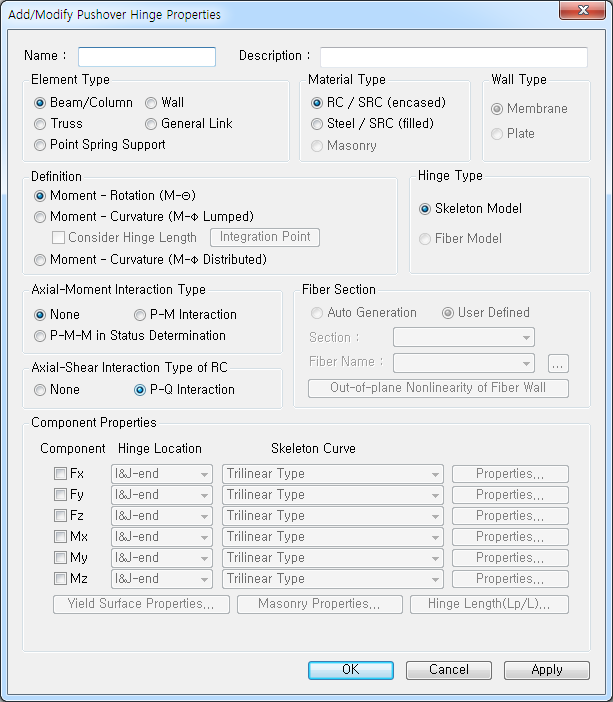The width and height of the screenshot is (613, 702).
Task: Click the Name input field
Action: tap(147, 57)
